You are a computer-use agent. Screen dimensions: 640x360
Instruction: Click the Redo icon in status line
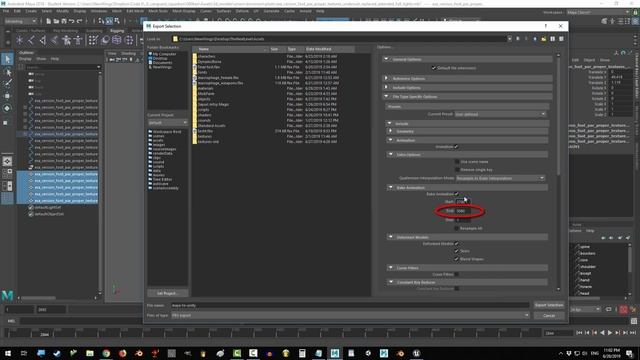tap(80, 21)
